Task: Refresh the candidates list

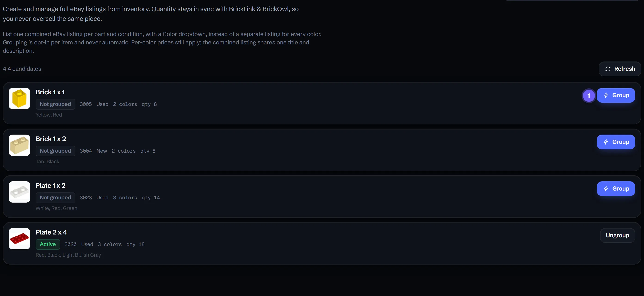Action: (x=620, y=69)
